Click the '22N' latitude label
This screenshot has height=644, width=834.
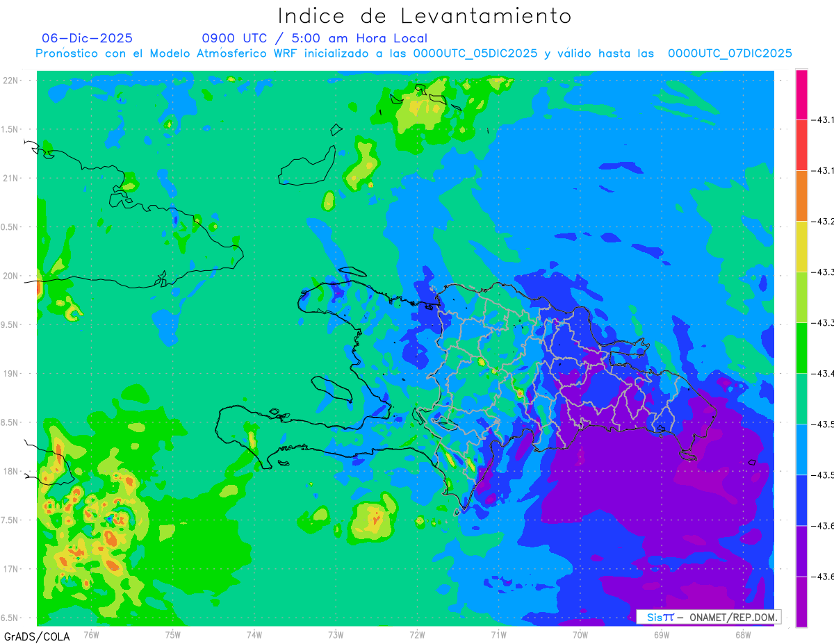12,81
